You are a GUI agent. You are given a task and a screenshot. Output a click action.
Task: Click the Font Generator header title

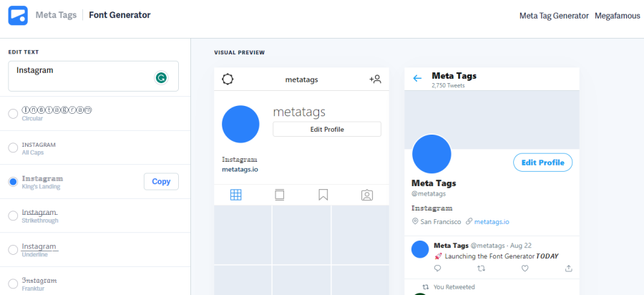(x=120, y=15)
